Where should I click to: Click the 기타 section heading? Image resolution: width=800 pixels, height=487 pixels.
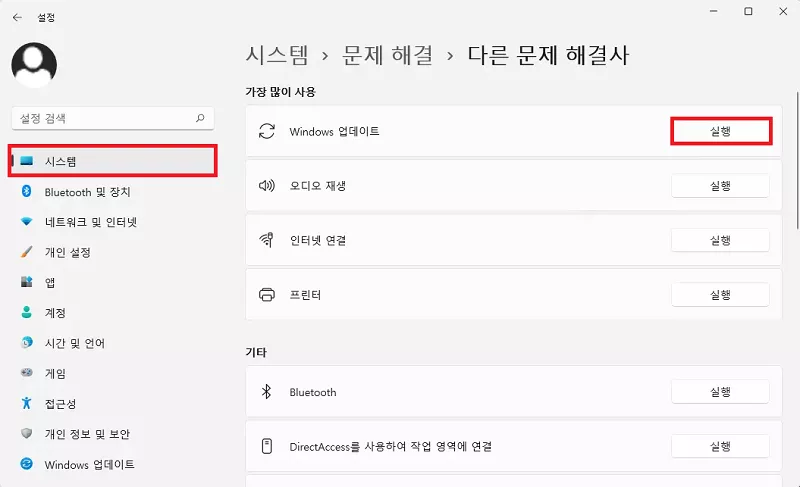coord(256,352)
